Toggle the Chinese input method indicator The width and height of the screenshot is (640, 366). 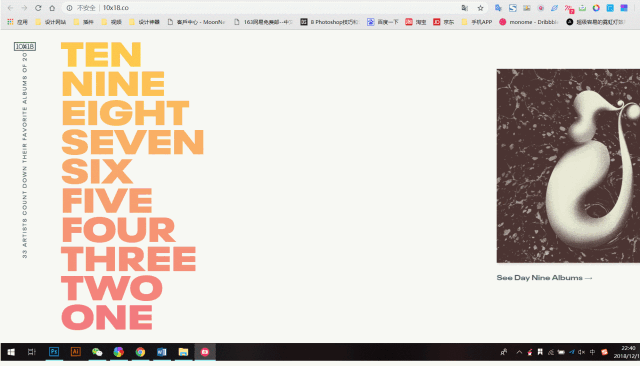592,352
